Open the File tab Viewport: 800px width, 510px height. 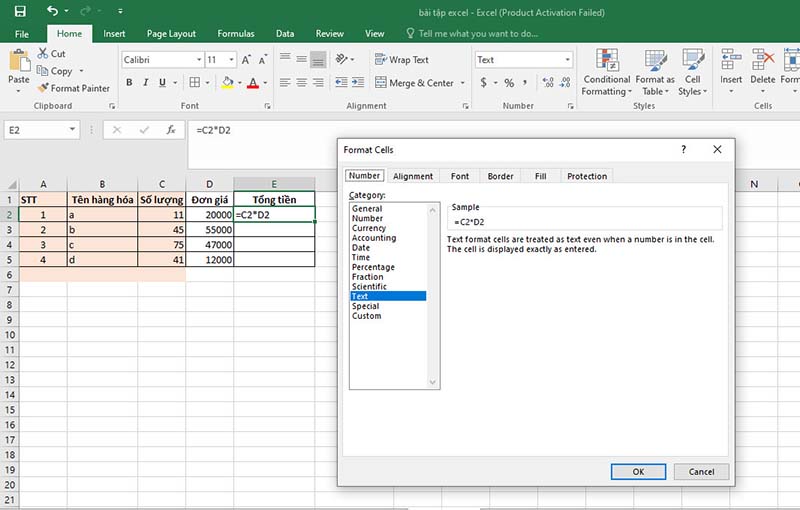21,34
